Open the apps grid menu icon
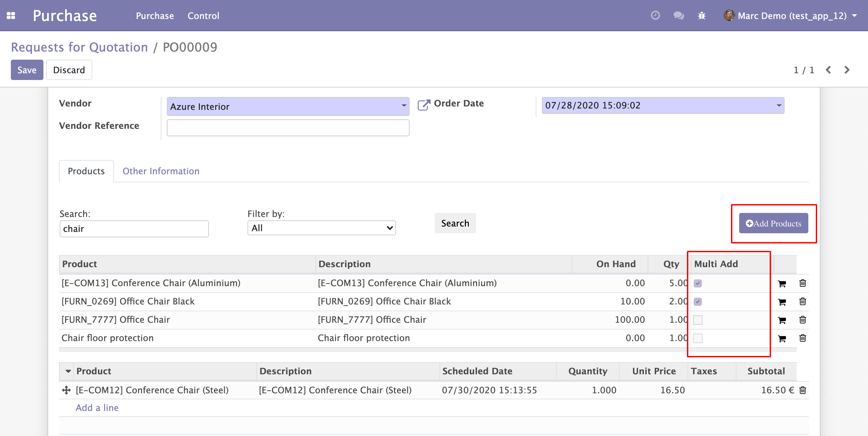 [x=11, y=16]
